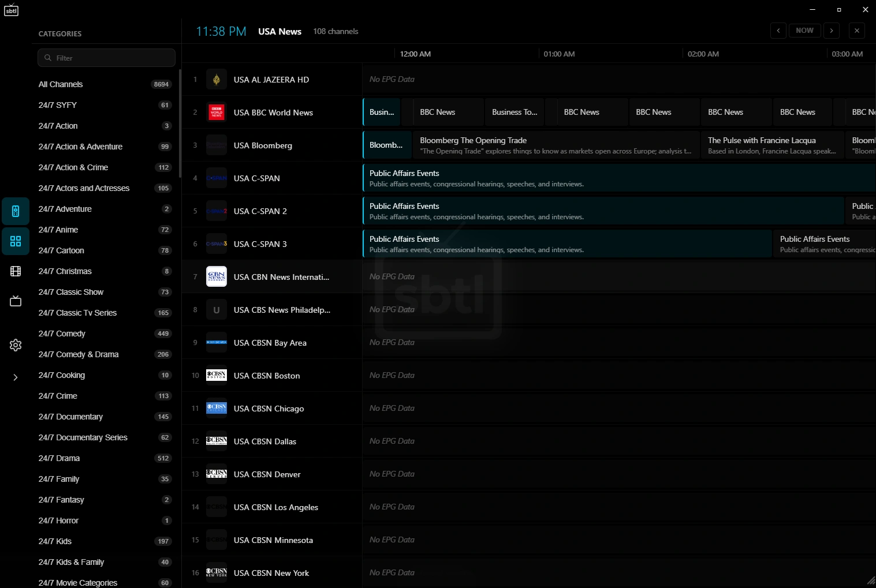Screen dimensions: 876x588
Task: Click the CBSN Boston logo
Action: 217,376
